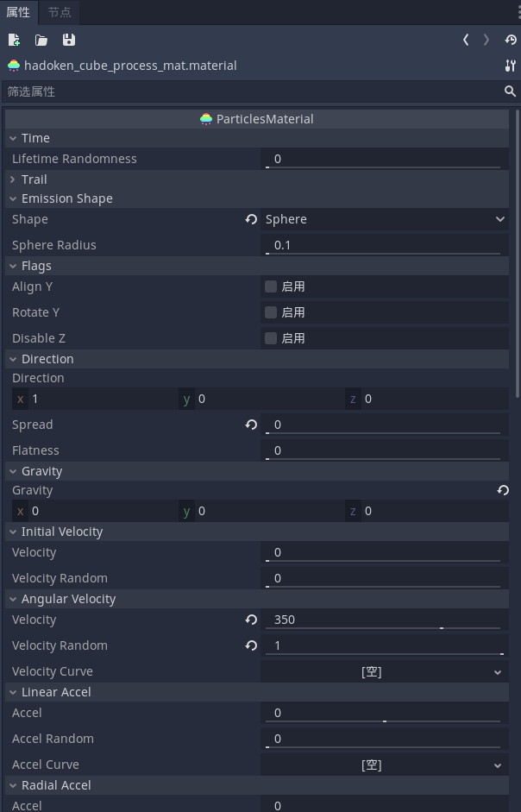Click the 筛选属性 filter input field
The width and height of the screenshot is (521, 812).
point(250,91)
